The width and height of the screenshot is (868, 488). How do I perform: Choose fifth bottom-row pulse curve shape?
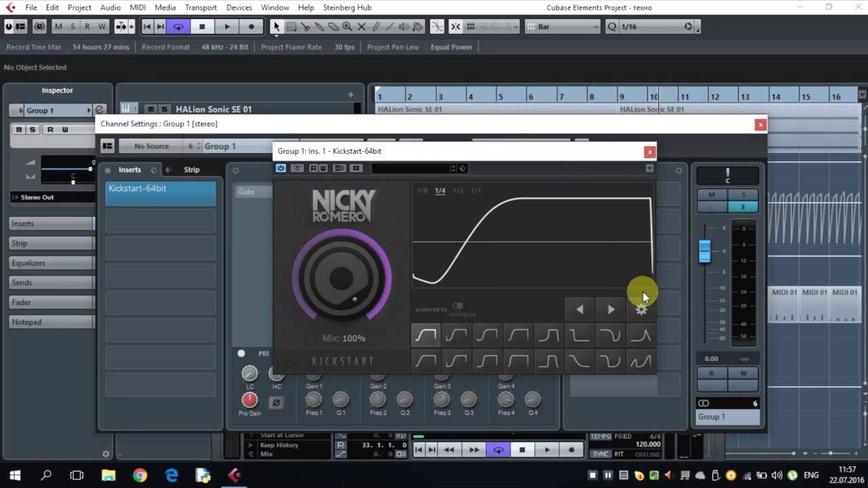click(x=549, y=361)
